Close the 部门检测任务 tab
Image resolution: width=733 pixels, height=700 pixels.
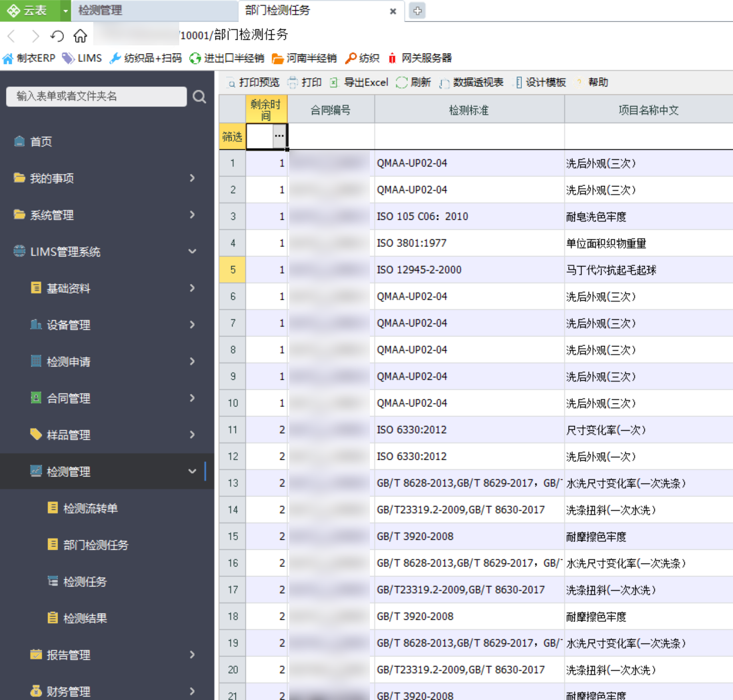click(x=392, y=11)
